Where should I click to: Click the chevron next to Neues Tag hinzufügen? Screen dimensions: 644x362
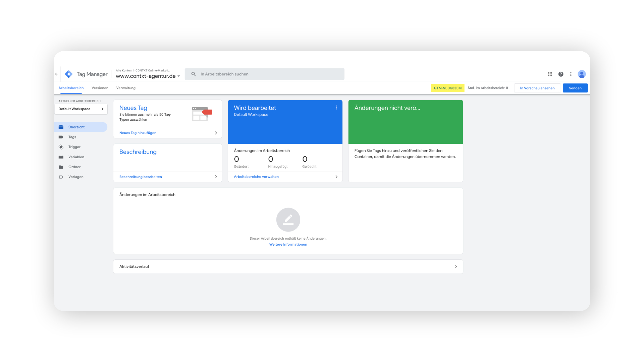tap(216, 133)
